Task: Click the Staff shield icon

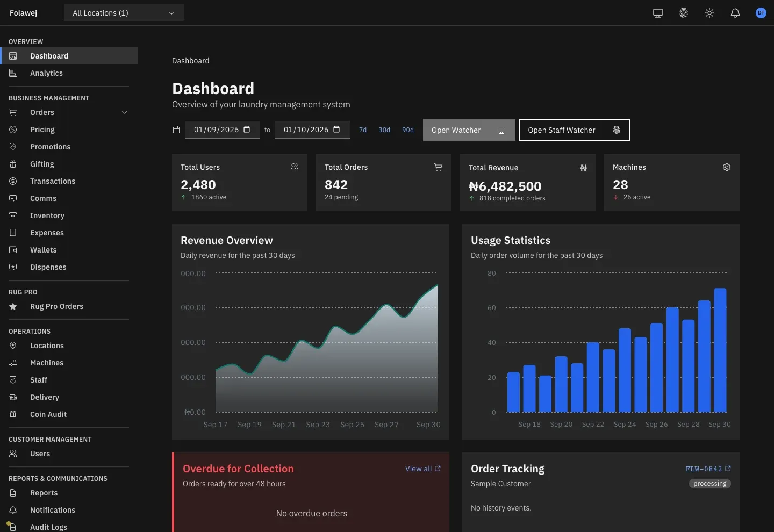Action: pos(13,380)
